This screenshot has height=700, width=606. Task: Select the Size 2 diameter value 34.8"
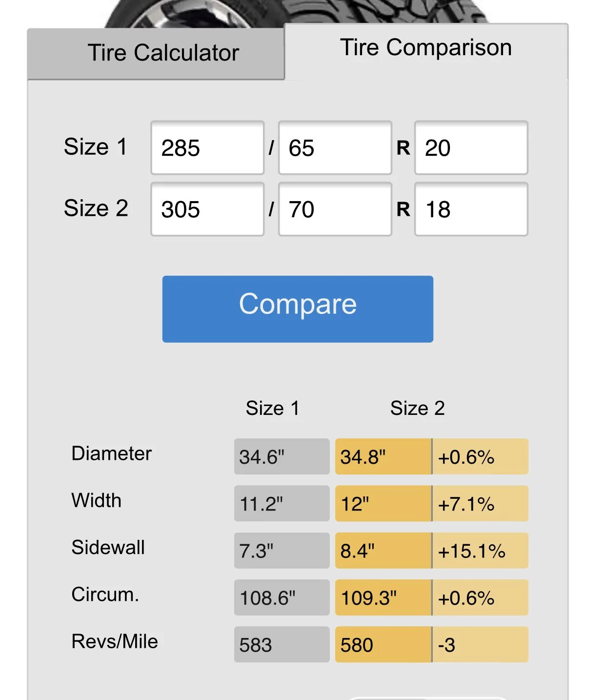point(383,456)
